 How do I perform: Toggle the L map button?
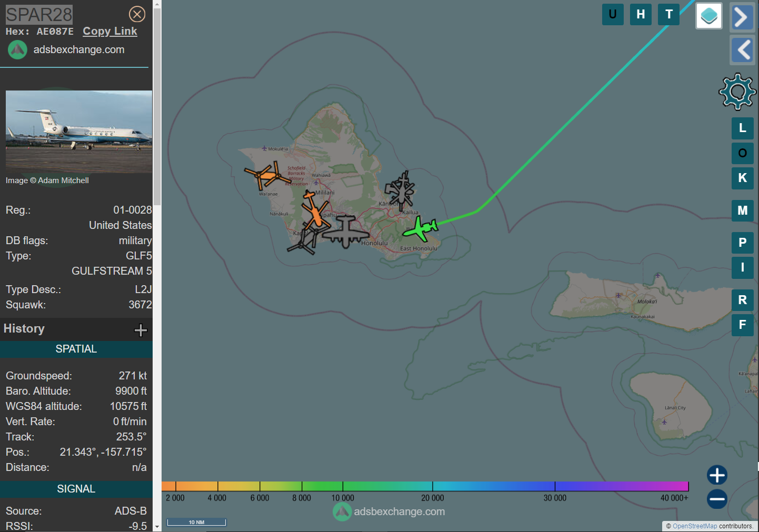tap(743, 128)
